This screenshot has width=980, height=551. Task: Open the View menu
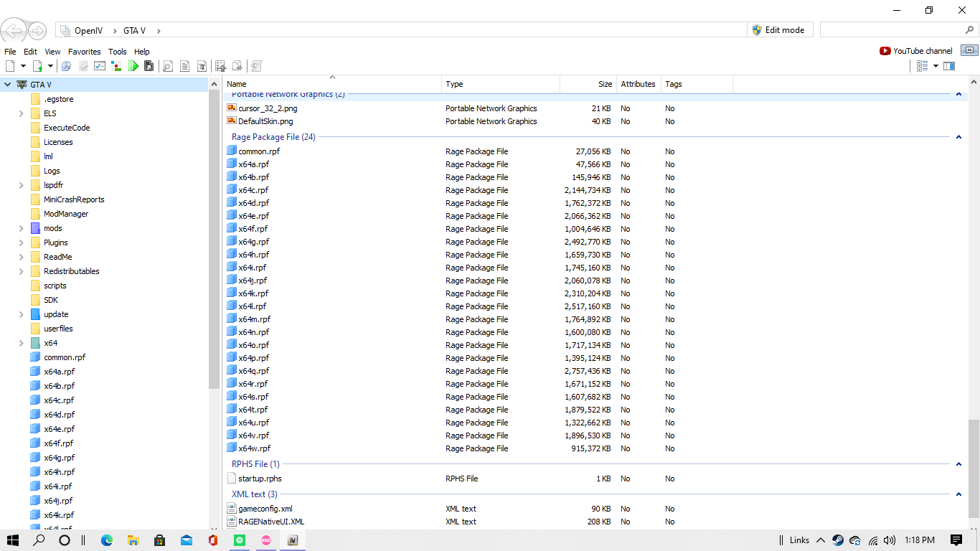coord(52,52)
